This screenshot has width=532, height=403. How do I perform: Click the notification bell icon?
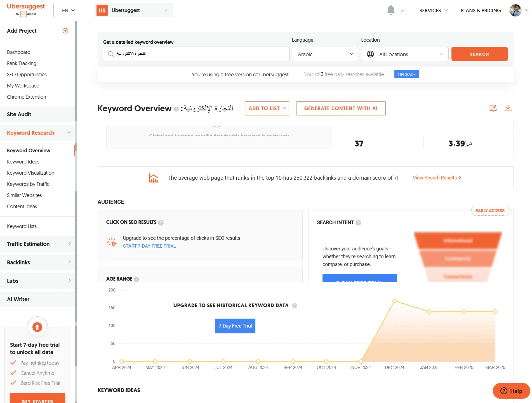pos(391,10)
